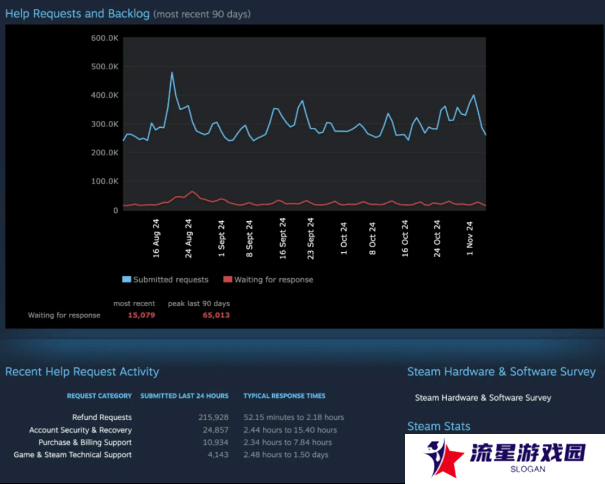Click the Recent Help Request Activity heading
This screenshot has width=605, height=484.
click(x=82, y=372)
